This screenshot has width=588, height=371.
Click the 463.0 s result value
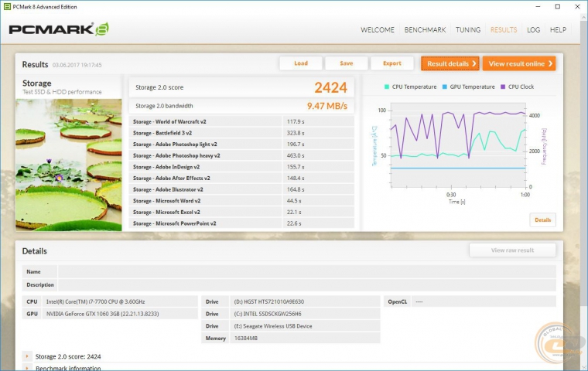pyautogui.click(x=296, y=155)
